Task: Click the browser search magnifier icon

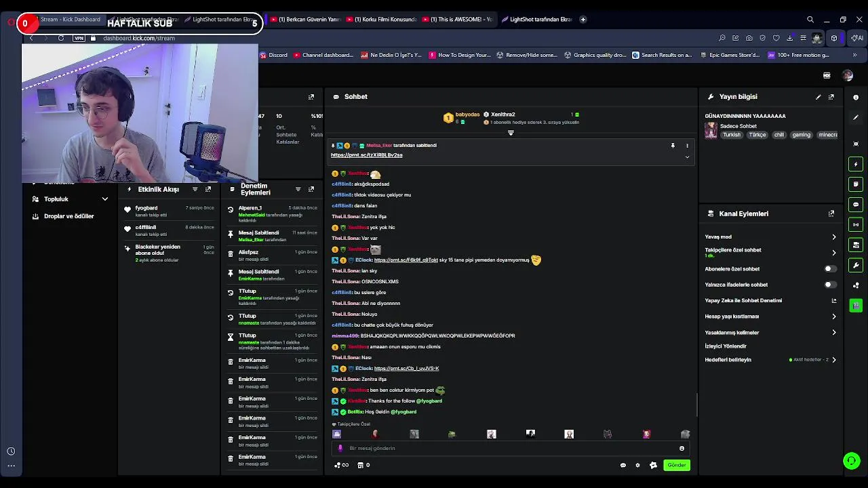Action: [810, 20]
